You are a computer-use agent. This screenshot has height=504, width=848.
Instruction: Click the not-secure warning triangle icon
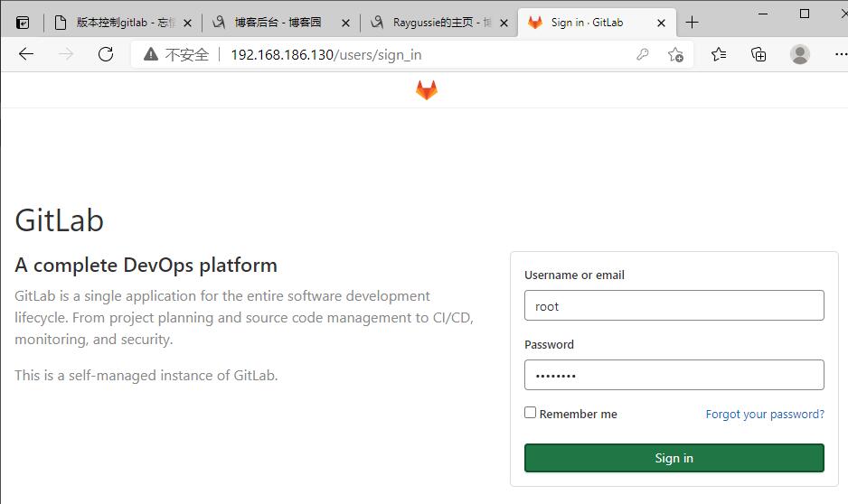point(151,54)
